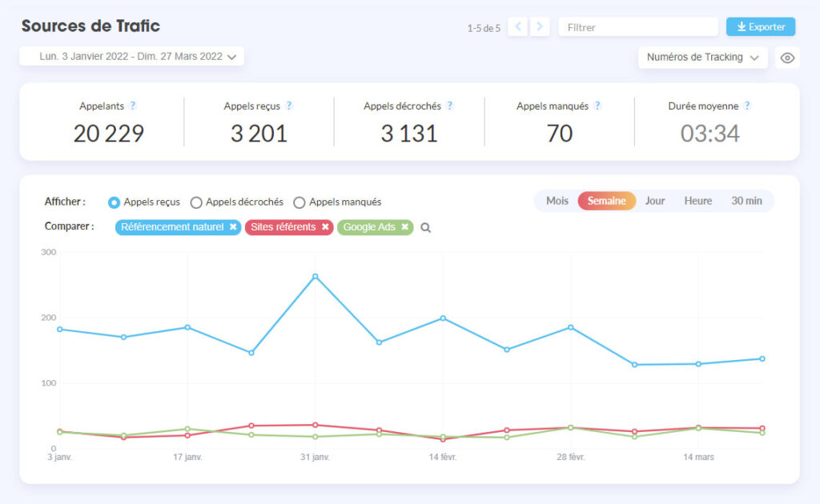820x504 pixels.
Task: Select the Appels manqués radio button
Action: pyautogui.click(x=299, y=202)
